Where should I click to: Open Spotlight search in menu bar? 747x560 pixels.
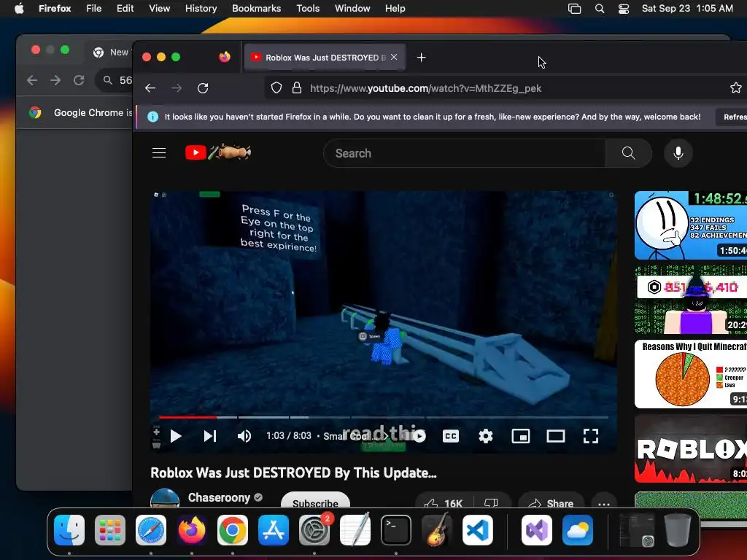(x=600, y=9)
